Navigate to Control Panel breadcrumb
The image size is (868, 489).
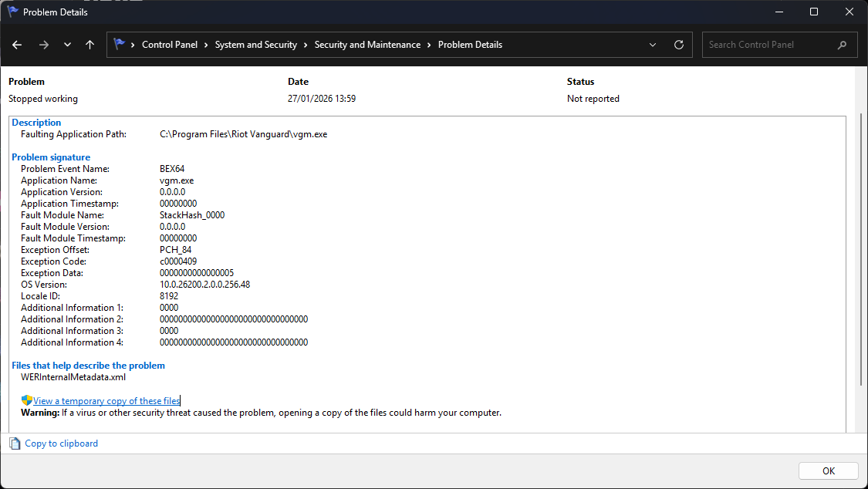point(170,45)
